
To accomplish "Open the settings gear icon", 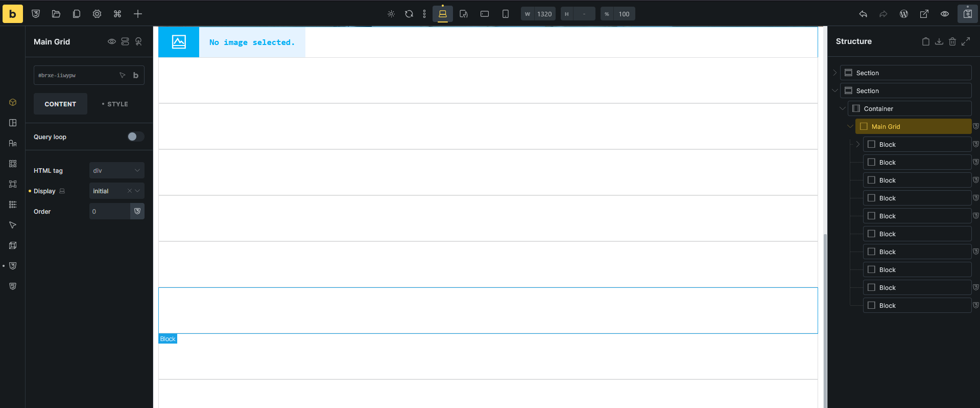I will tap(97, 14).
